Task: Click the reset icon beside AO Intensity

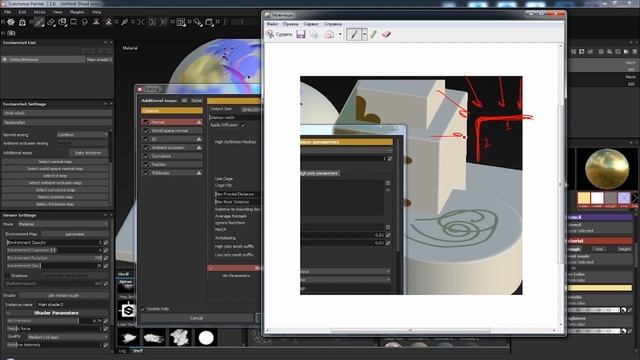Action: tap(106, 321)
